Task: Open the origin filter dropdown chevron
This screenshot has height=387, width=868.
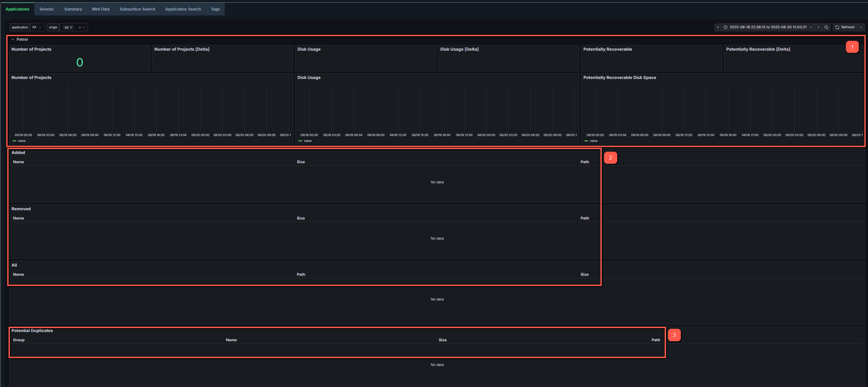Action: 84,28
